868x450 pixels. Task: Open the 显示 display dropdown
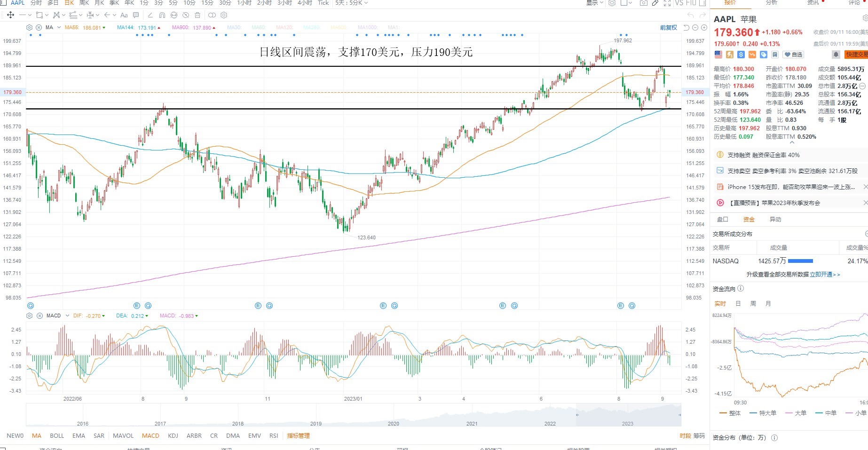[594, 3]
